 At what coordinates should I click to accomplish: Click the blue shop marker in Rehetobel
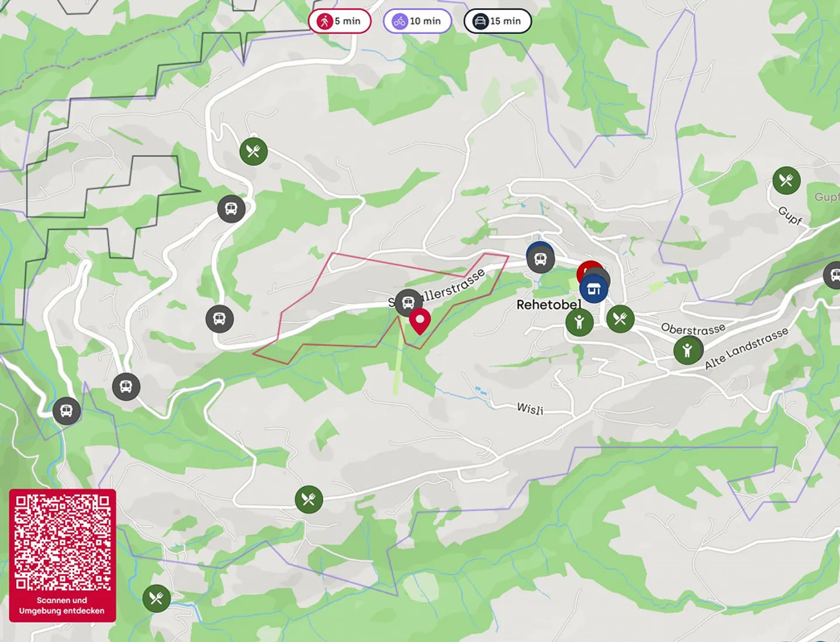[x=594, y=289]
